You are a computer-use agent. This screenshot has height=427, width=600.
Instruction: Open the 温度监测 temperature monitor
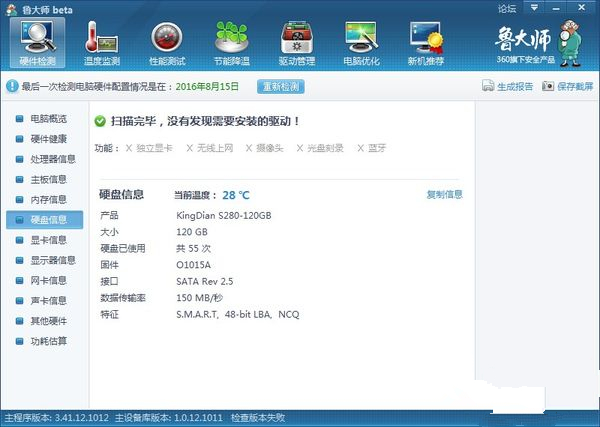(102, 43)
